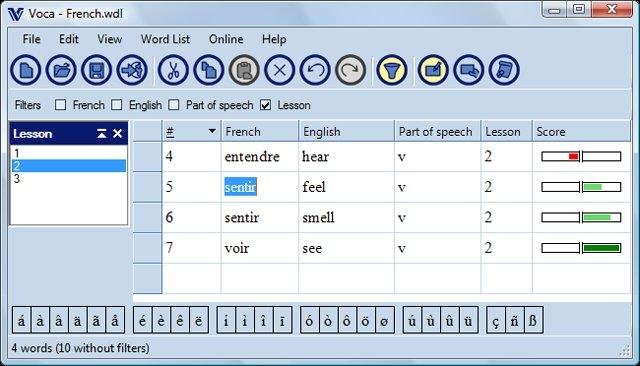
Task: Click the smell cell
Action: point(347,217)
